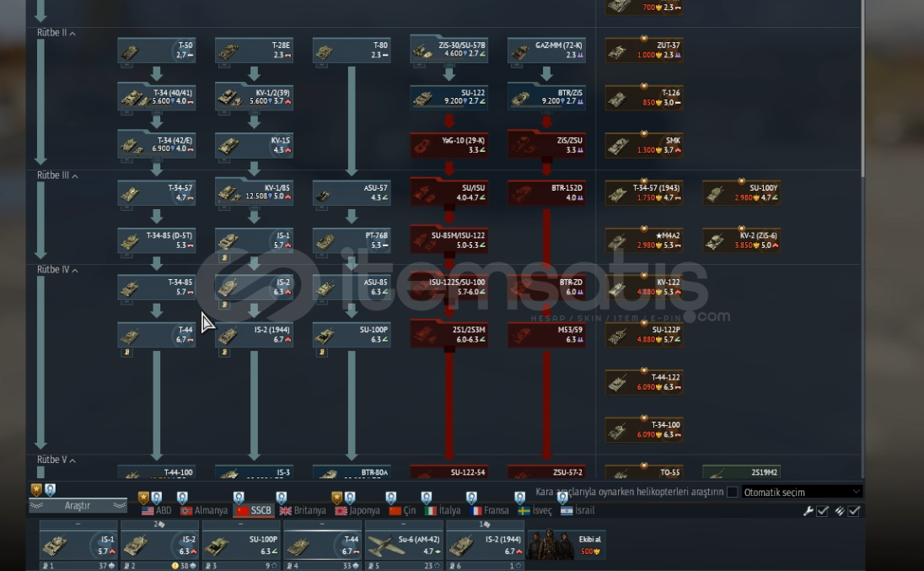Select the T-28E tank in the tree
The image size is (924, 571).
(x=254, y=50)
